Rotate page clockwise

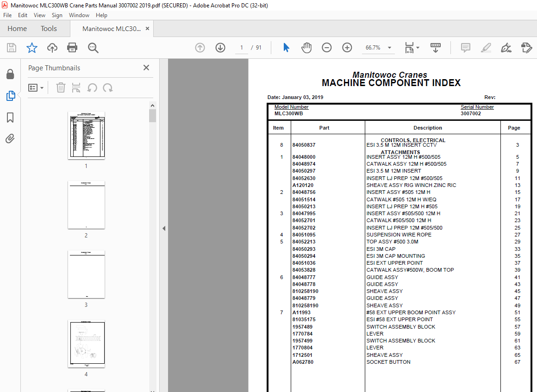point(107,87)
